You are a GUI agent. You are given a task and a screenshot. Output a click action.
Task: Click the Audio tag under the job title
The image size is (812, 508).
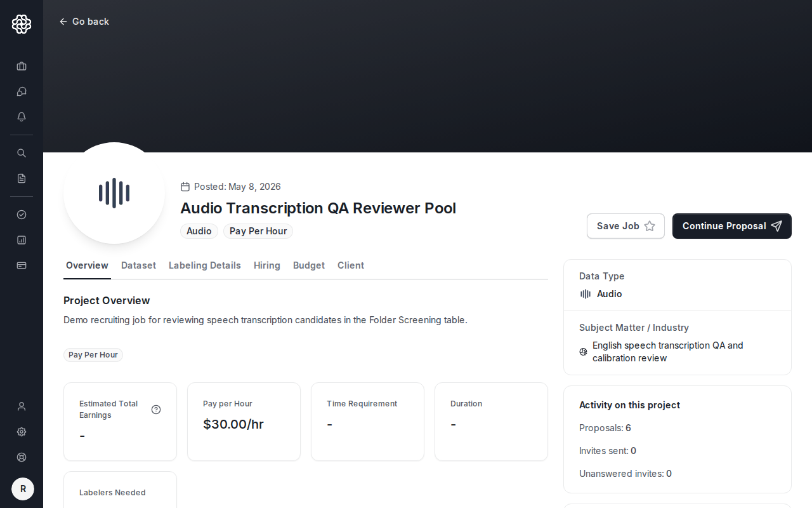click(199, 231)
